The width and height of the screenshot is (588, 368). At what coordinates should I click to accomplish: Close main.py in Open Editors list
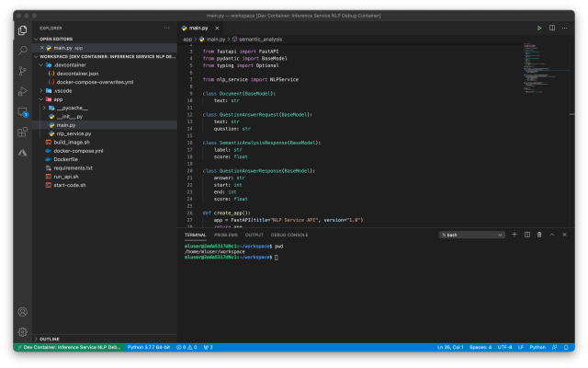[42, 48]
